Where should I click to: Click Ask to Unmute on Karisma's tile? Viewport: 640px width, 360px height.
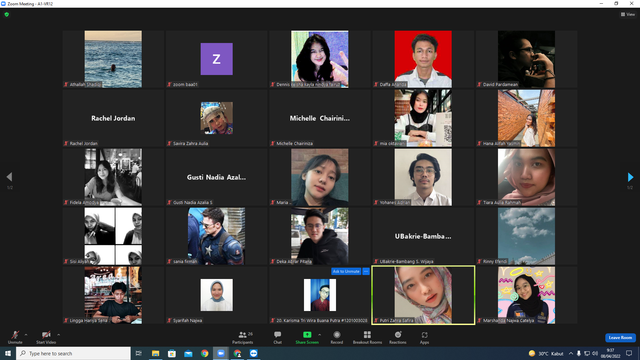coord(346,271)
